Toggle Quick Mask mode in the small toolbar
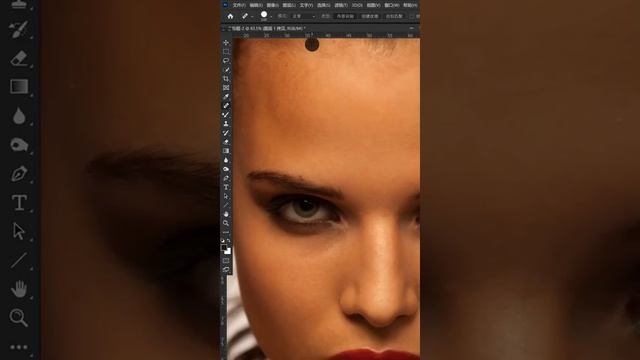This screenshot has width=640, height=360. click(x=226, y=260)
